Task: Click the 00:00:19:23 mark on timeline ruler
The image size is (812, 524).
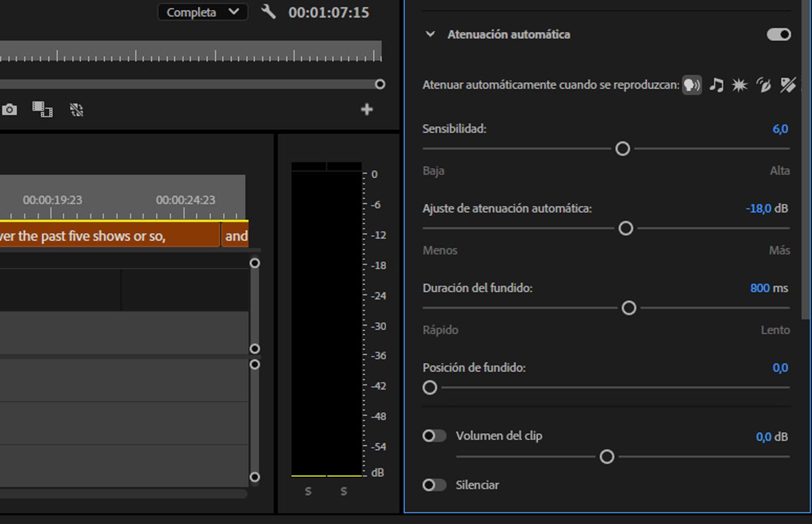Action: (52, 200)
